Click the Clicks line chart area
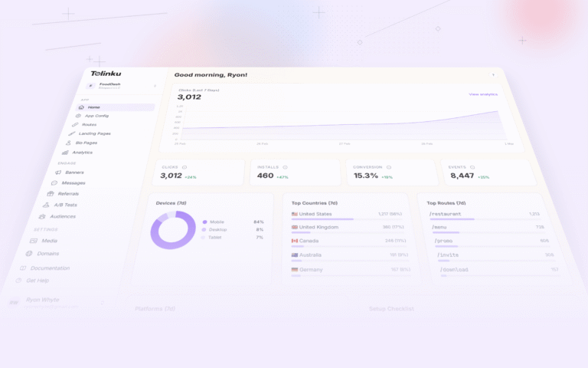Screen dimensions: 588x368 coord(345,125)
